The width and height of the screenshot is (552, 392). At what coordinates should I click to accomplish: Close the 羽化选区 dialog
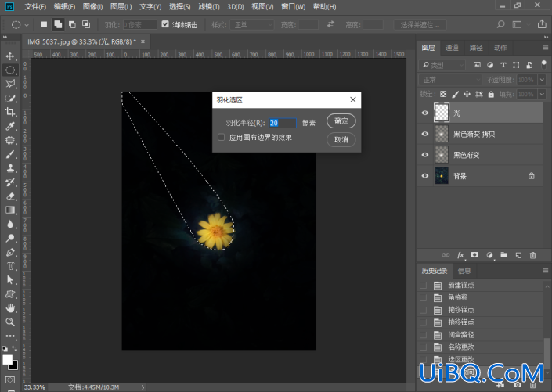coord(353,100)
